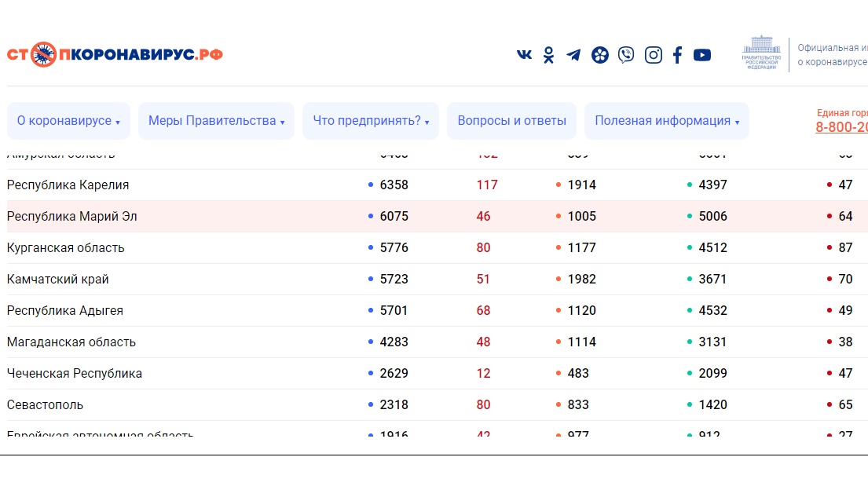This screenshot has width=868, height=490.
Task: Expand the О коронавирусе dropdown
Action: tap(68, 120)
